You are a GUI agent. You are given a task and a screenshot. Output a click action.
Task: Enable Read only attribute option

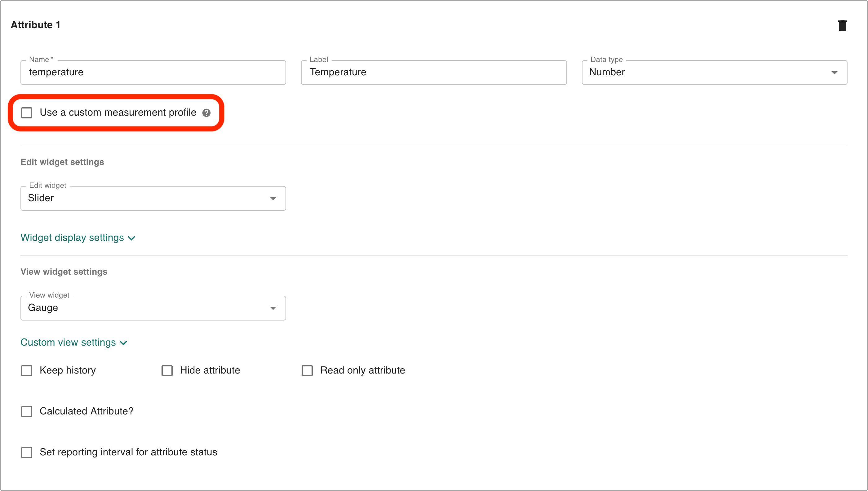(x=307, y=371)
